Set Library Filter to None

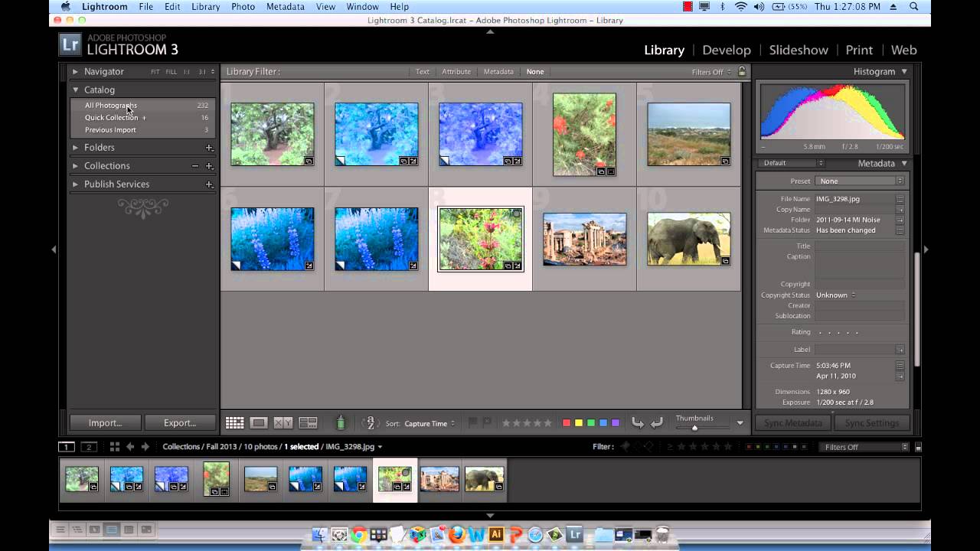coord(535,72)
